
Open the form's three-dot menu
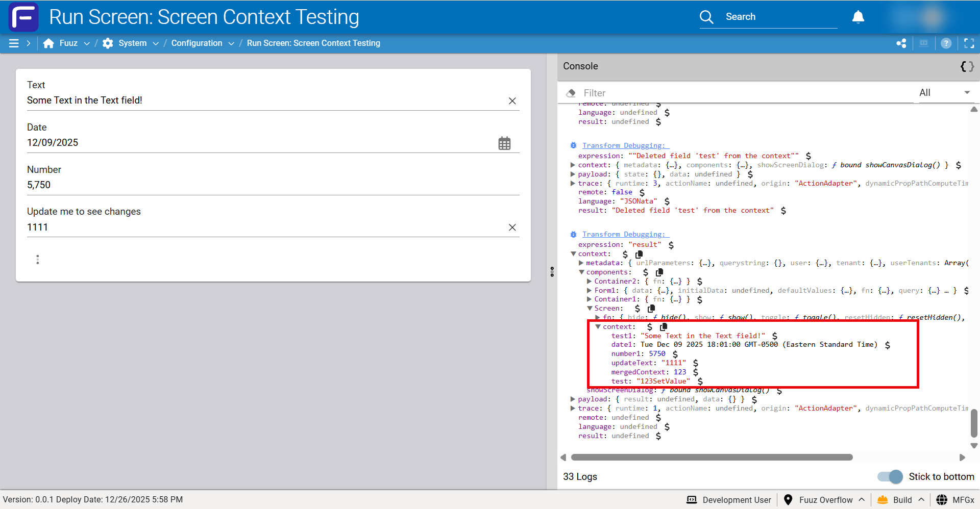point(37,260)
